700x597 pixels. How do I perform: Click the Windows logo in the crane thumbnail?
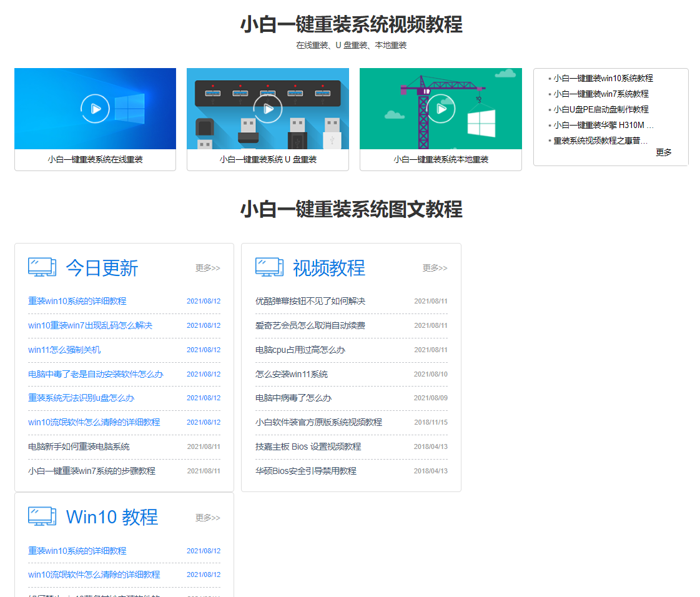pyautogui.click(x=481, y=124)
